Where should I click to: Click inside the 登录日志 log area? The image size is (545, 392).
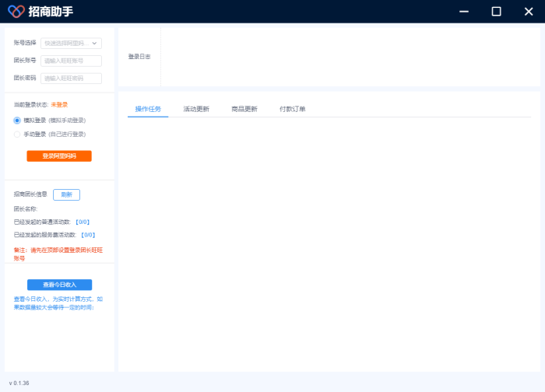click(x=346, y=56)
